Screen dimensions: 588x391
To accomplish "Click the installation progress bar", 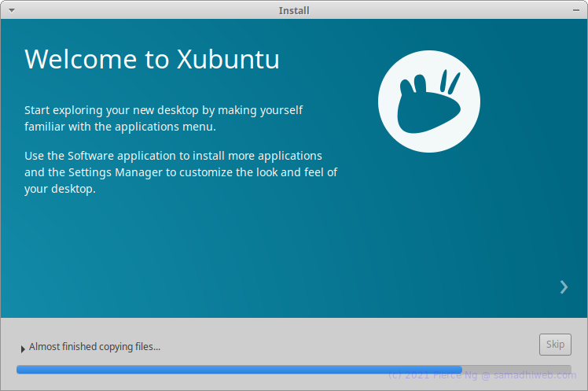I will (x=294, y=370).
